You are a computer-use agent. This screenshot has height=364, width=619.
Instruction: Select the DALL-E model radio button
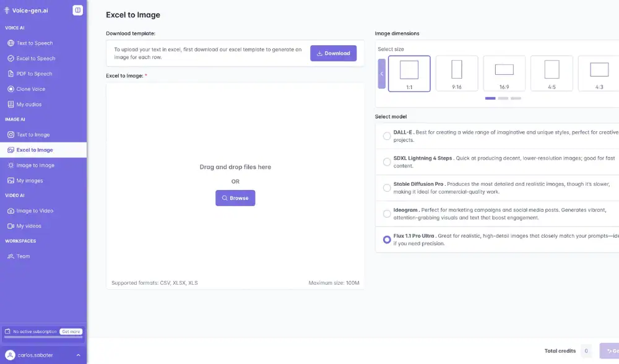[387, 136]
